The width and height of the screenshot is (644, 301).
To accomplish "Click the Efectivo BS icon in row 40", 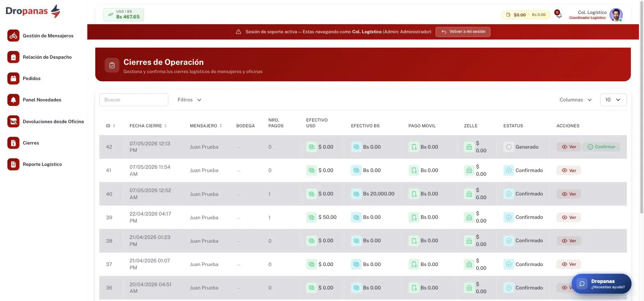I will (356, 194).
